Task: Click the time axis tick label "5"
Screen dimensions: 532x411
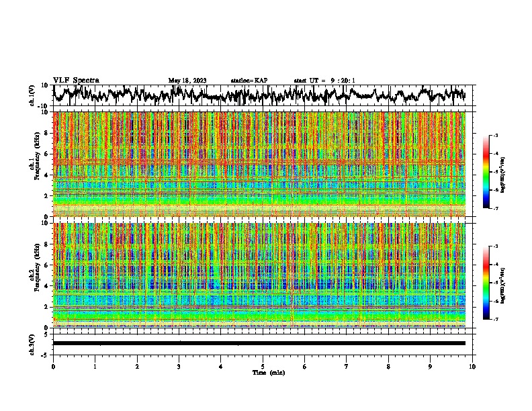Action: point(263,367)
